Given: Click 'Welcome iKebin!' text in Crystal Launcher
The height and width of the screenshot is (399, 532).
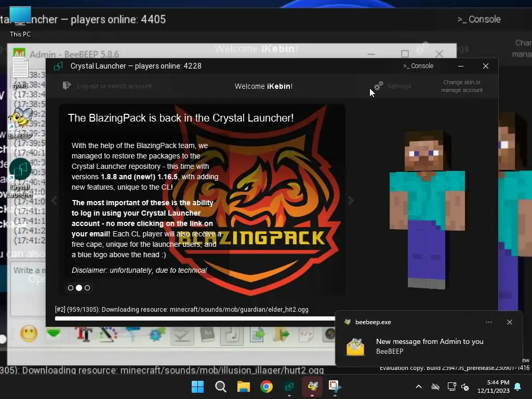Looking at the screenshot, I should [263, 86].
